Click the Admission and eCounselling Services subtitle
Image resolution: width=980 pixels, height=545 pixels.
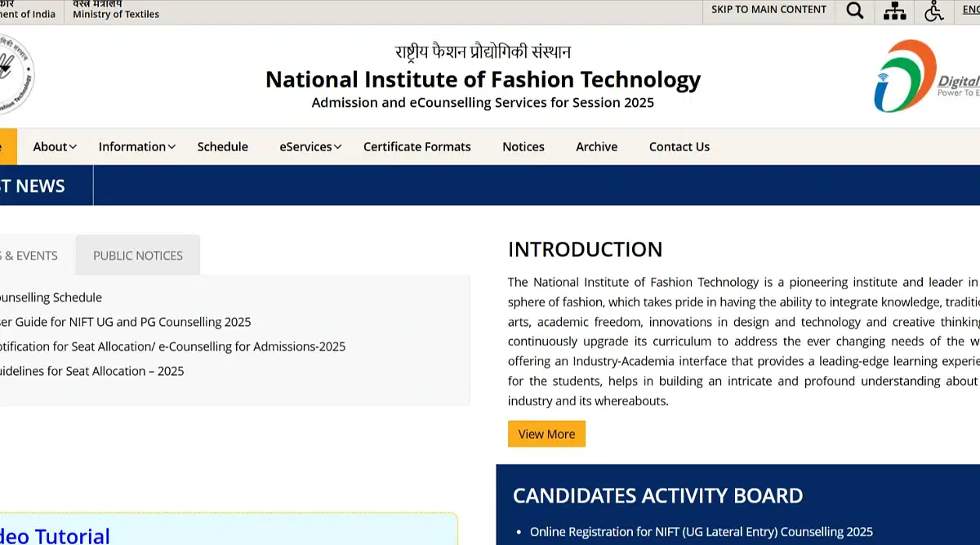point(483,103)
